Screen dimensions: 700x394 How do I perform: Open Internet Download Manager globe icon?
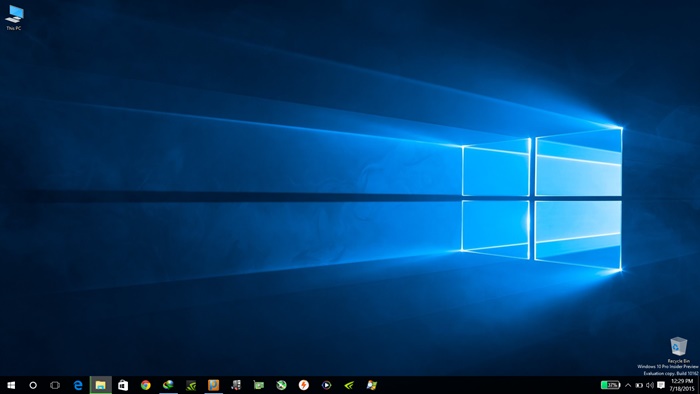168,385
